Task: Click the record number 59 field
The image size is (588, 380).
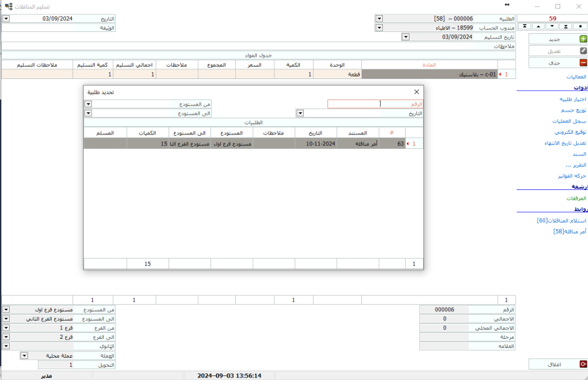Action: click(552, 18)
